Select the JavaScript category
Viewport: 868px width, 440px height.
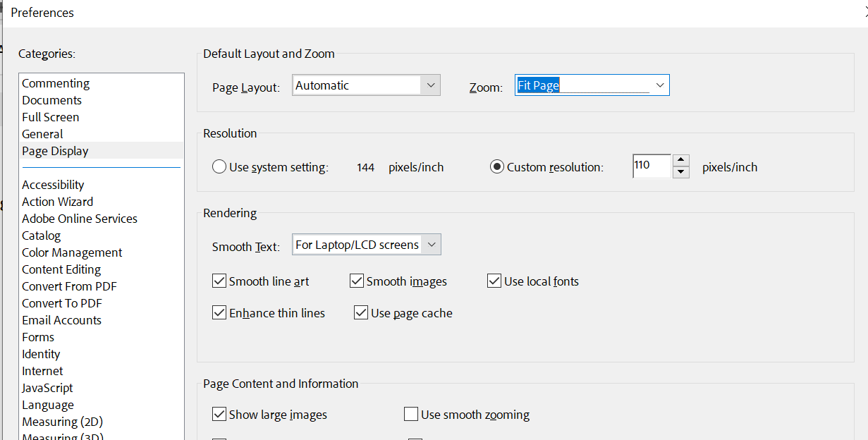[x=47, y=387]
